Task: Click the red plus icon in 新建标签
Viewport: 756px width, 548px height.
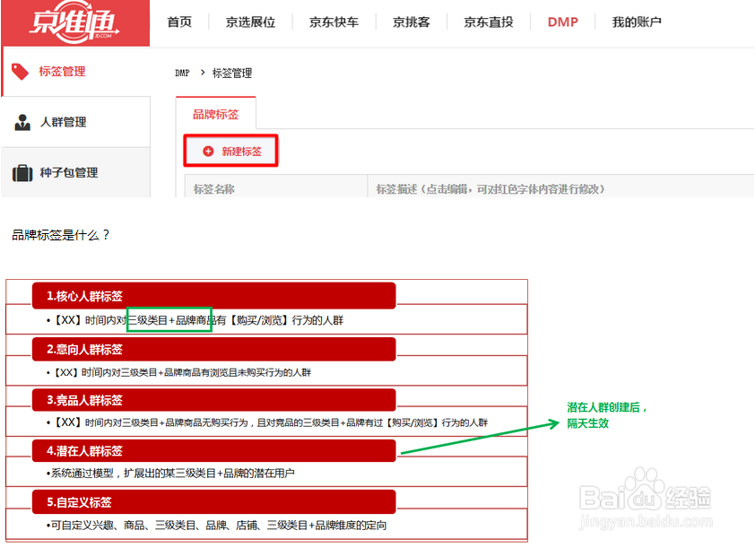Action: pyautogui.click(x=208, y=152)
